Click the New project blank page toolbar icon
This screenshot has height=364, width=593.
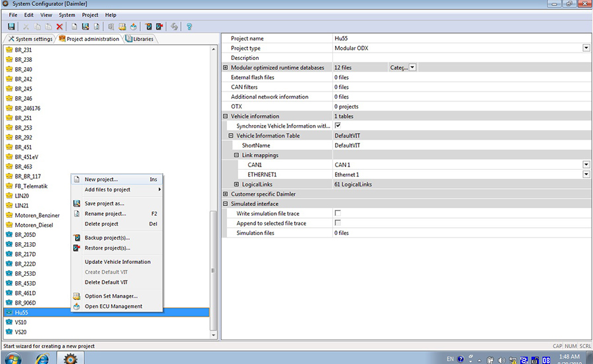(74, 26)
